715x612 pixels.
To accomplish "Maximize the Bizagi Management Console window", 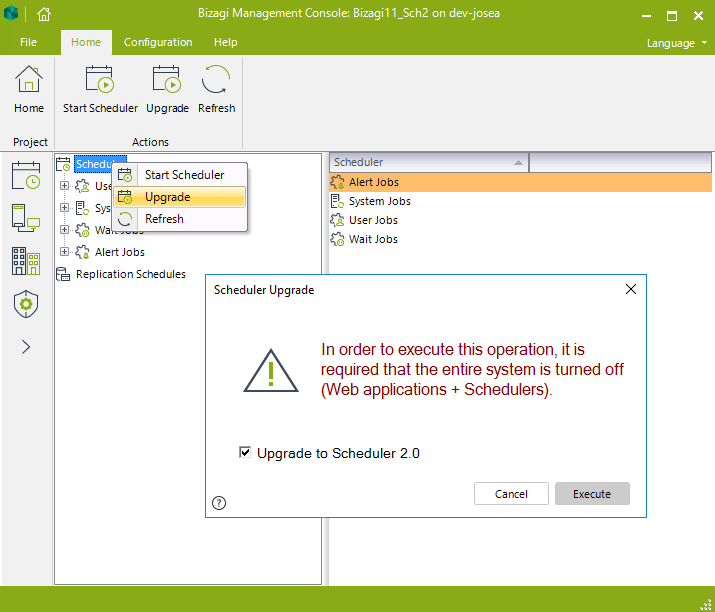I will point(672,16).
